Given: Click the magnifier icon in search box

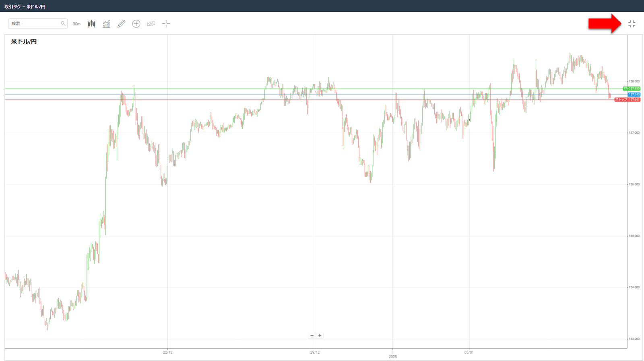Looking at the screenshot, I should click(63, 23).
